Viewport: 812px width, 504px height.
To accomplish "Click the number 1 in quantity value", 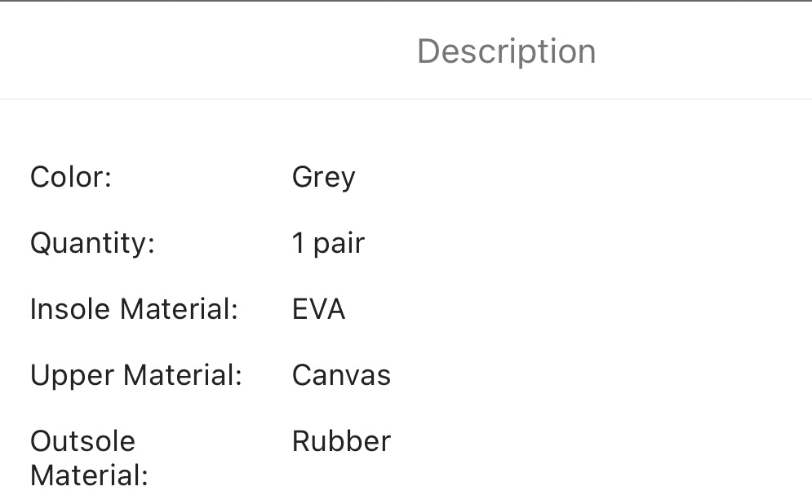I will tap(298, 243).
